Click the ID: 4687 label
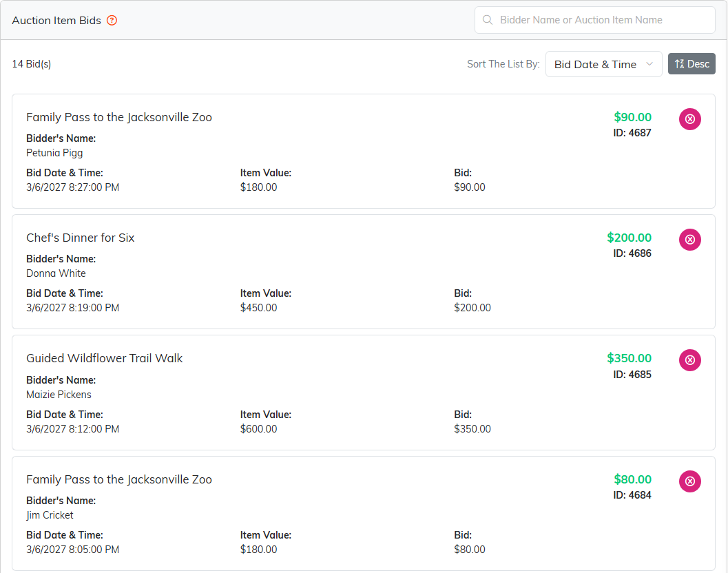 point(632,133)
